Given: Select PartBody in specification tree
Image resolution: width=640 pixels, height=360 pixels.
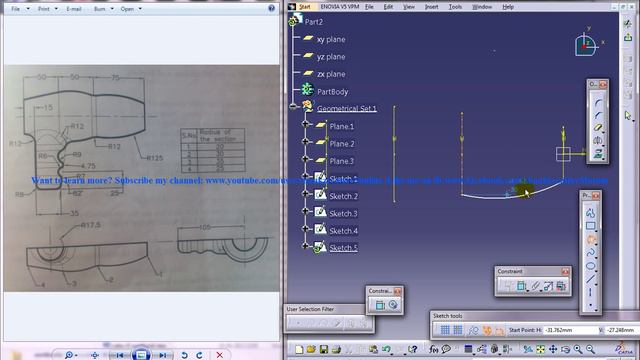Looking at the screenshot, I should [333, 91].
